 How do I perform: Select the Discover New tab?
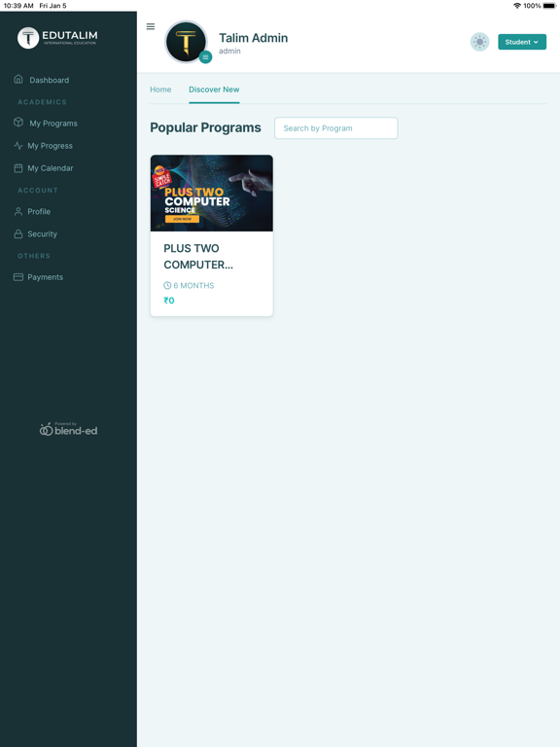pyautogui.click(x=214, y=89)
